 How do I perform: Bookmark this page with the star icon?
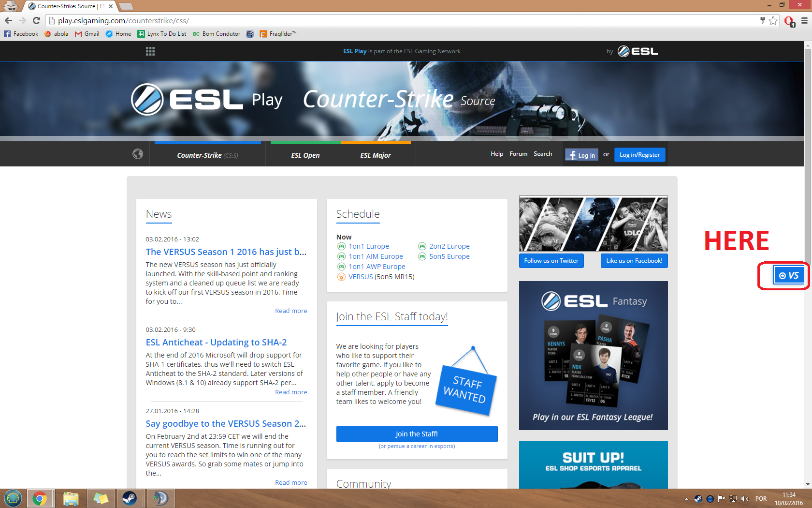coord(773,20)
